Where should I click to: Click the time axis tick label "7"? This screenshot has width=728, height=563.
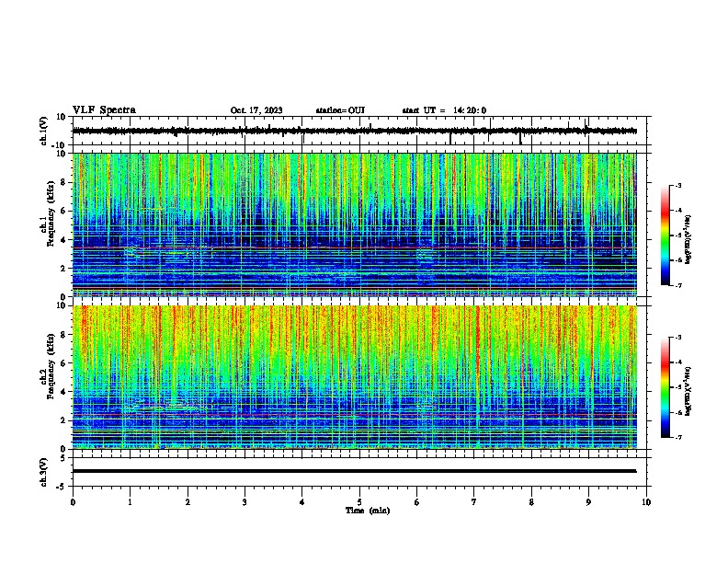coord(474,502)
